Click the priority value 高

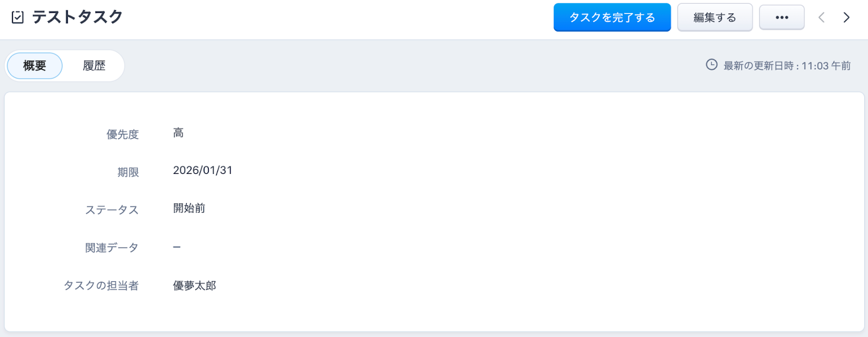(178, 133)
